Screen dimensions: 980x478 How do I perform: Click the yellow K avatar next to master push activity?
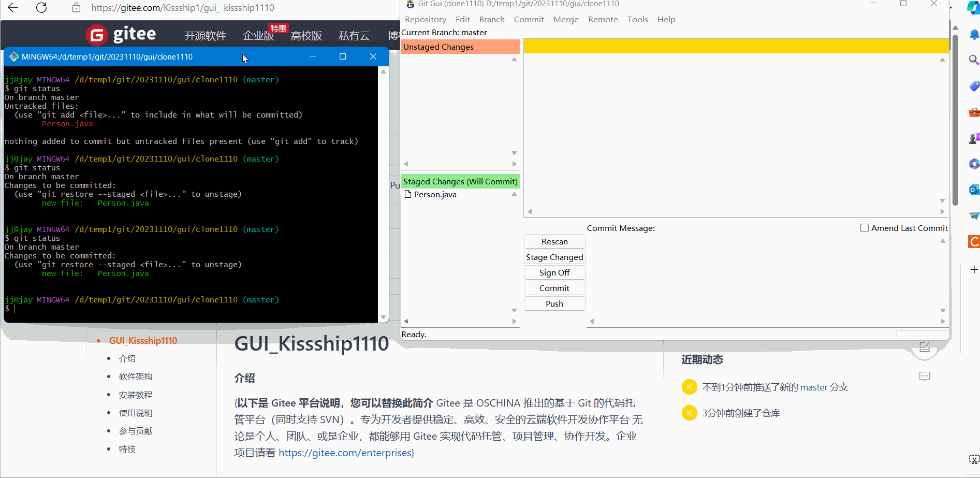tap(689, 386)
